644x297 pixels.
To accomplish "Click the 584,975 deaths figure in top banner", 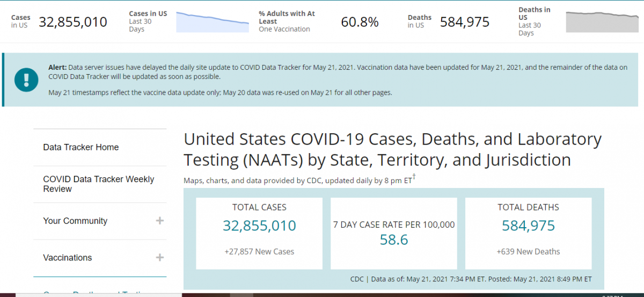I will click(465, 22).
